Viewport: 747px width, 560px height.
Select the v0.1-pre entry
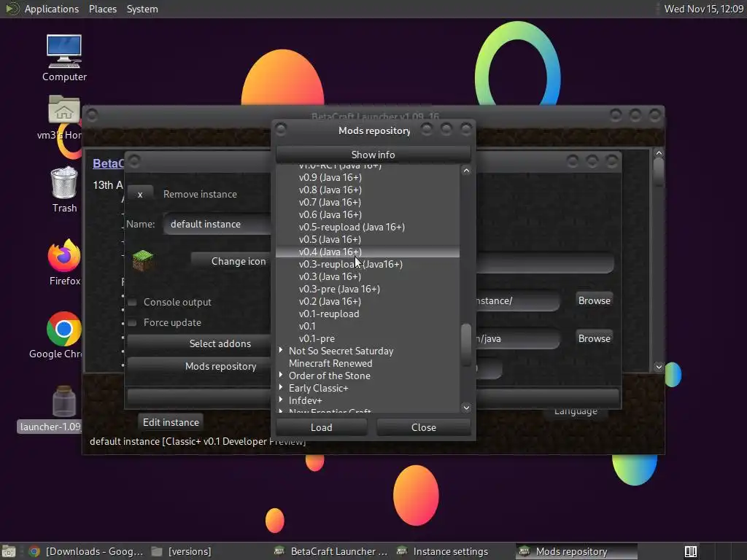click(317, 338)
